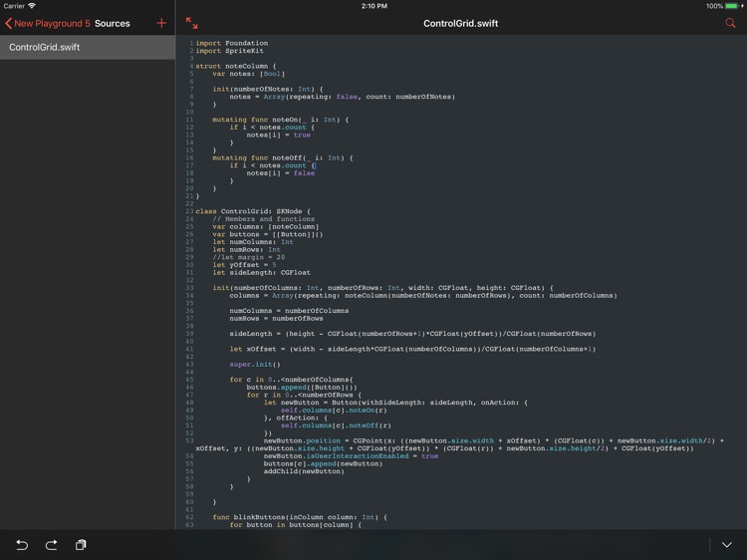Tap the plus icon to add source file

coord(161,23)
